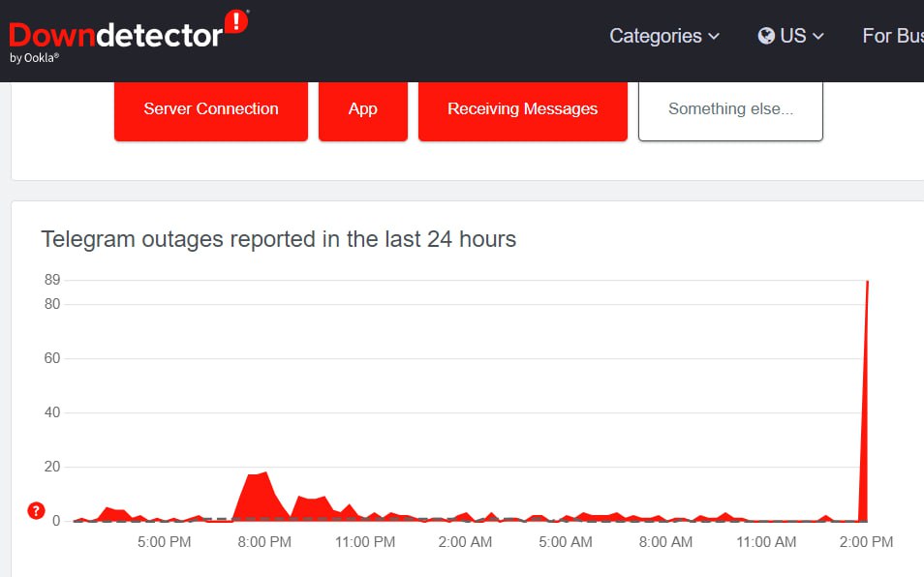Screen dimensions: 924x577
Task: Click the red exclamation badge in logo
Action: coord(235,20)
